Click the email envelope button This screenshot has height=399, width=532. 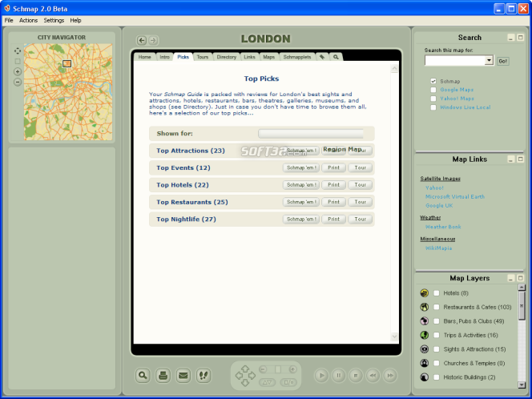point(183,376)
